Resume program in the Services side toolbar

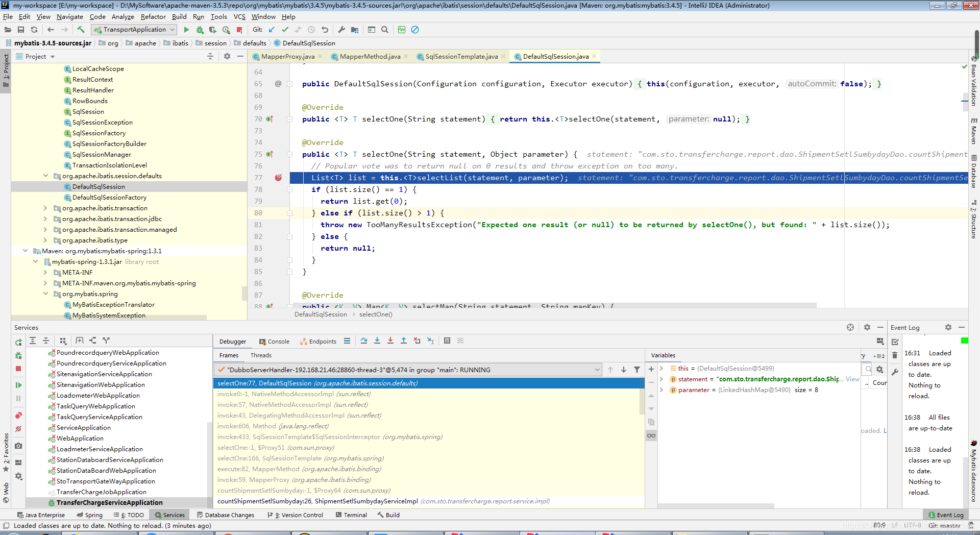(18, 385)
